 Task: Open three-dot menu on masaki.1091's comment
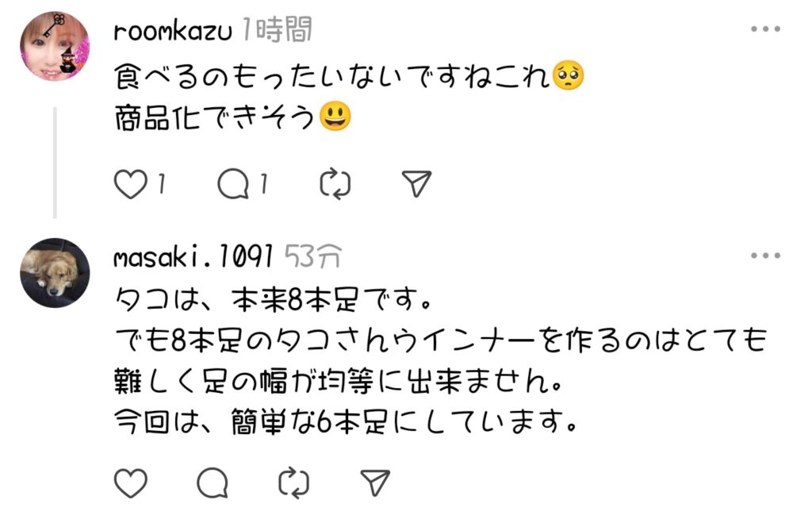(x=765, y=256)
